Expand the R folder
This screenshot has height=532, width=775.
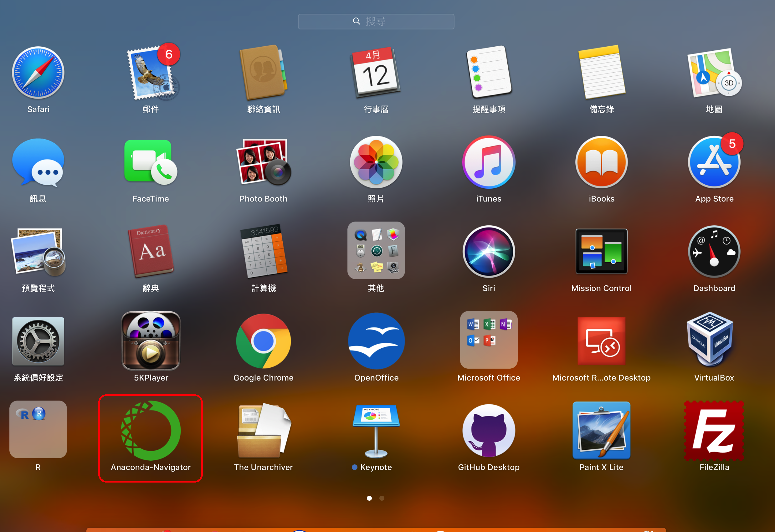(38, 429)
